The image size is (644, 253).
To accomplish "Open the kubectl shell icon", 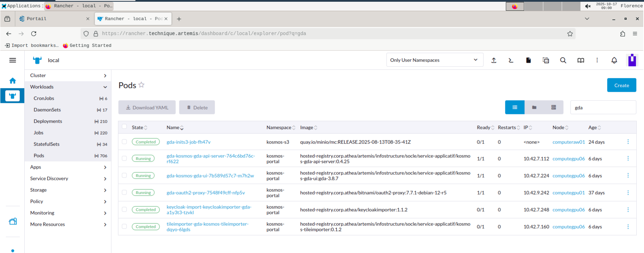I will pyautogui.click(x=511, y=60).
